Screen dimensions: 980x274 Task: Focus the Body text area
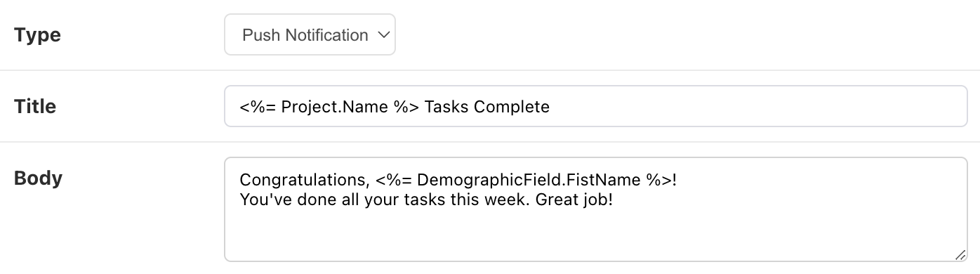pos(595,209)
